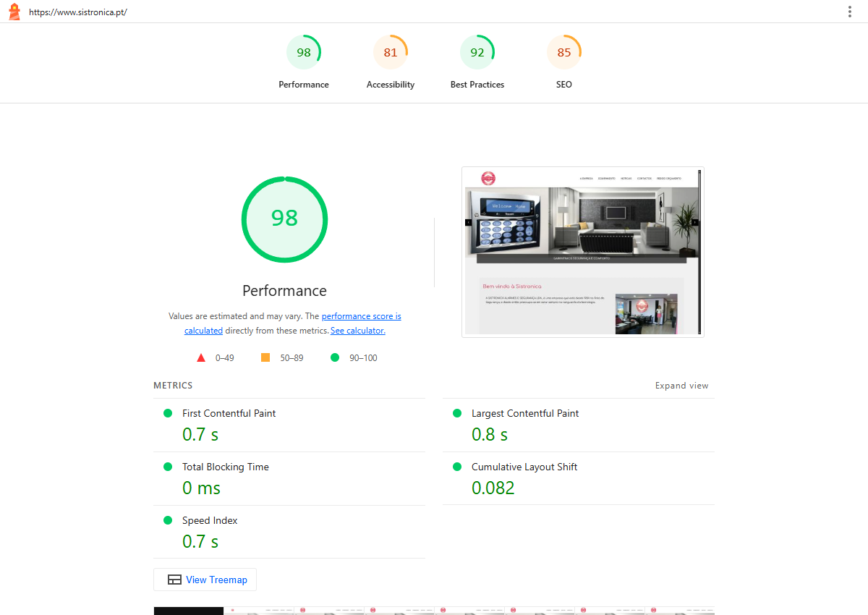Jump to the Accessibility score gauge 81
Screen dimensions: 868x615
pyautogui.click(x=391, y=62)
